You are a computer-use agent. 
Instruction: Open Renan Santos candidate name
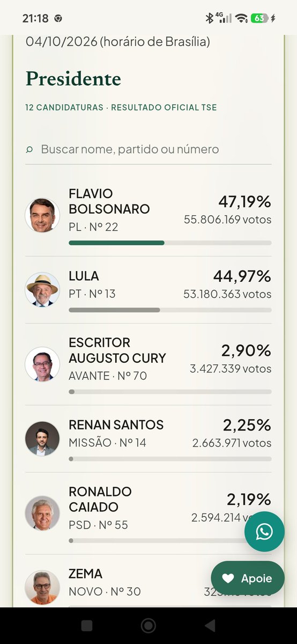(116, 425)
